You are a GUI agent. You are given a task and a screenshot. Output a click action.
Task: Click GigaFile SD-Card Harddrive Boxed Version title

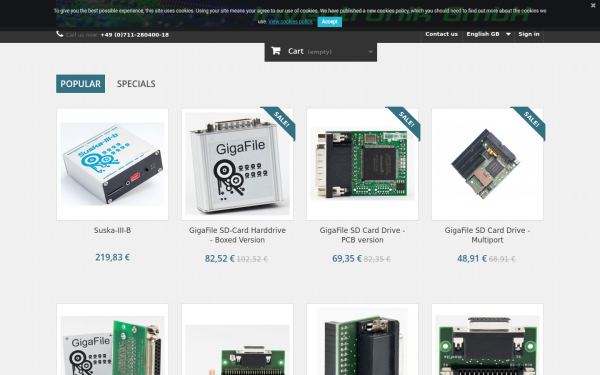(237, 235)
